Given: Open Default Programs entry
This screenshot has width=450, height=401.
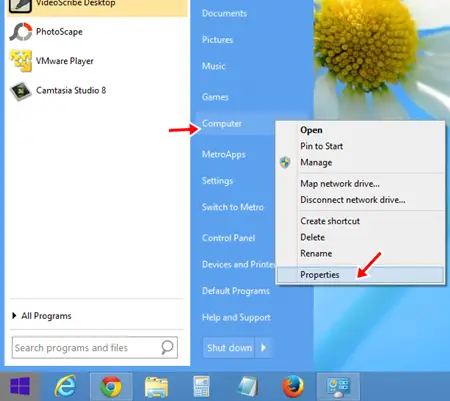Looking at the screenshot, I should [x=236, y=291].
